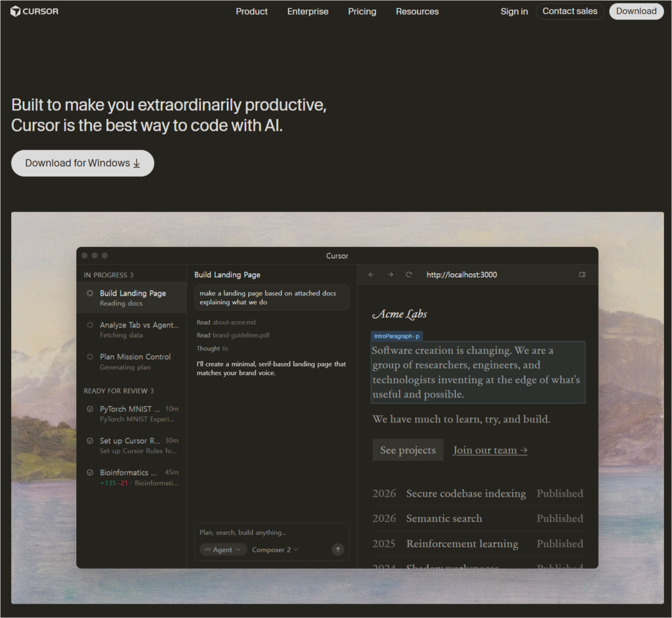Click the spinner icon beside Build Landing Page
This screenshot has width=672, height=618.
coord(90,294)
